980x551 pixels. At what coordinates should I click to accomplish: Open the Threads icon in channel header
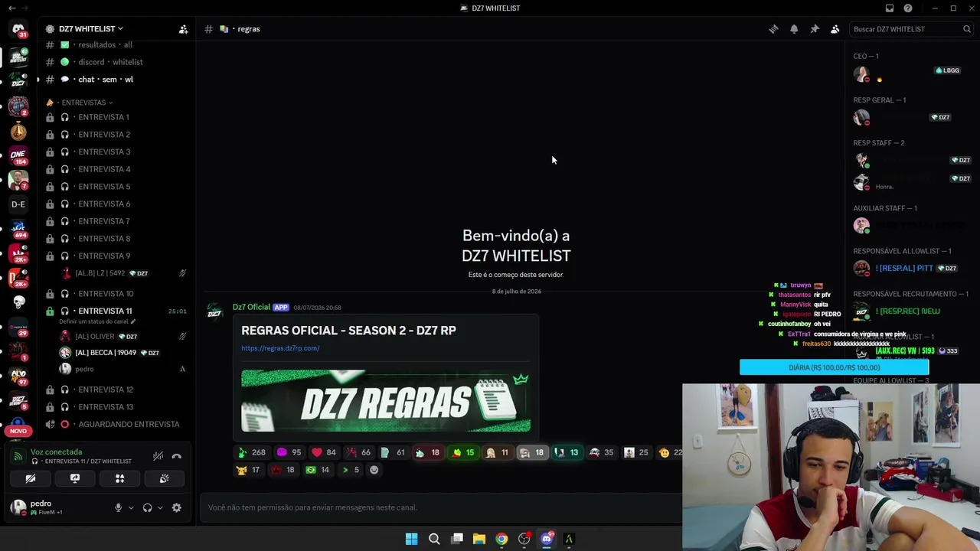(774, 29)
